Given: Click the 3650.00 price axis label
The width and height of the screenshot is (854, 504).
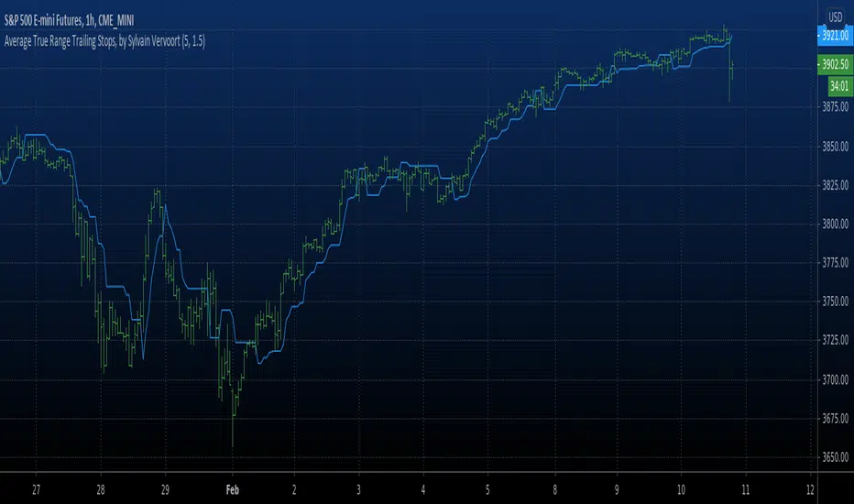Looking at the screenshot, I should coord(835,456).
